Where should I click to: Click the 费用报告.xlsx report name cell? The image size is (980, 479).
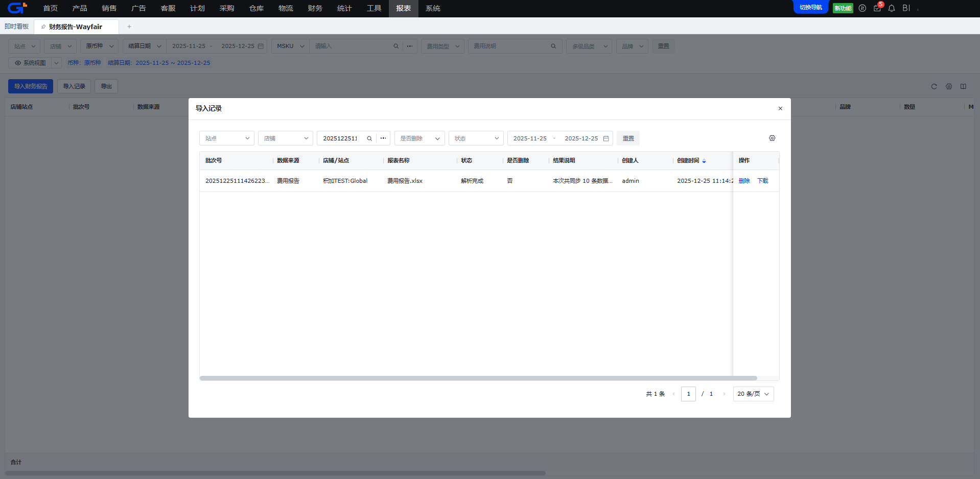405,181
